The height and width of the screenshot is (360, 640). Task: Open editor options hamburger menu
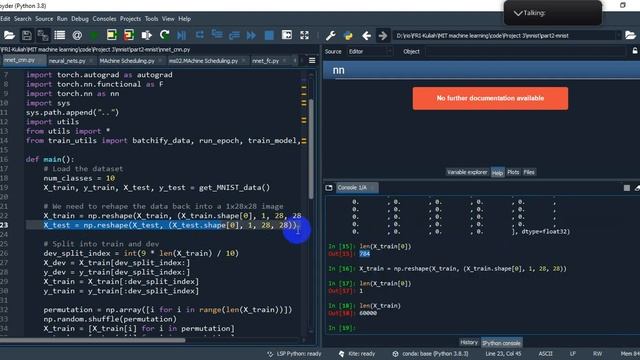pyautogui.click(x=312, y=60)
